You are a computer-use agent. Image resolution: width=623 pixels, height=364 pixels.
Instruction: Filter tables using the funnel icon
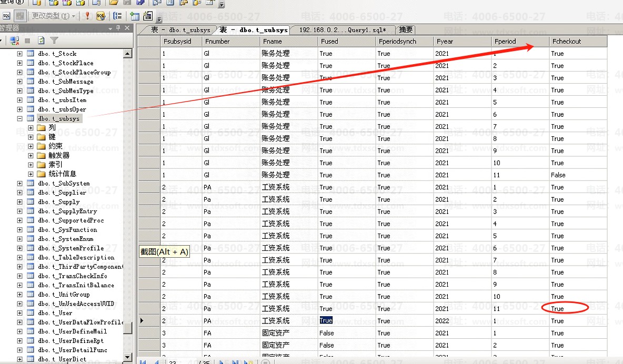[54, 41]
